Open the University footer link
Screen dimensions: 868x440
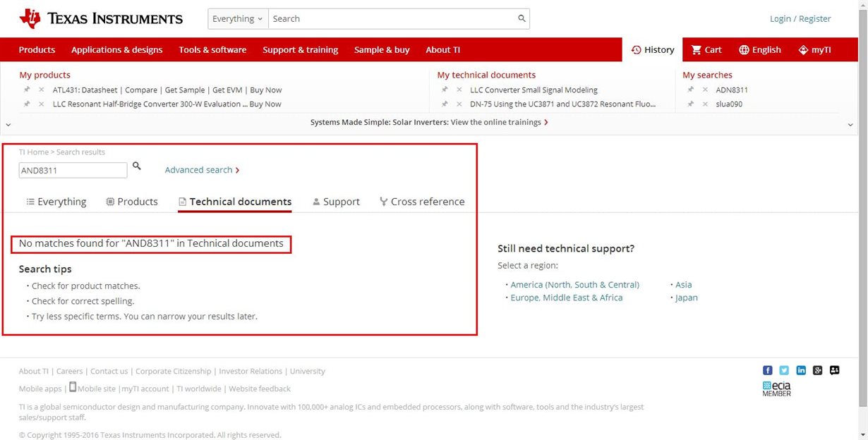(x=308, y=371)
